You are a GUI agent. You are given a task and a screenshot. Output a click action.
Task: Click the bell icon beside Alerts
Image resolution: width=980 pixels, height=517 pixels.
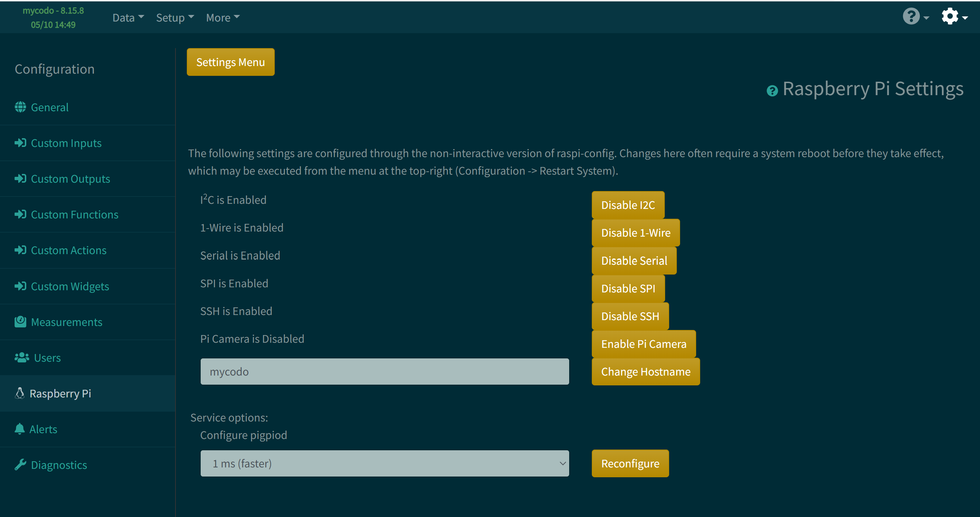tap(19, 429)
